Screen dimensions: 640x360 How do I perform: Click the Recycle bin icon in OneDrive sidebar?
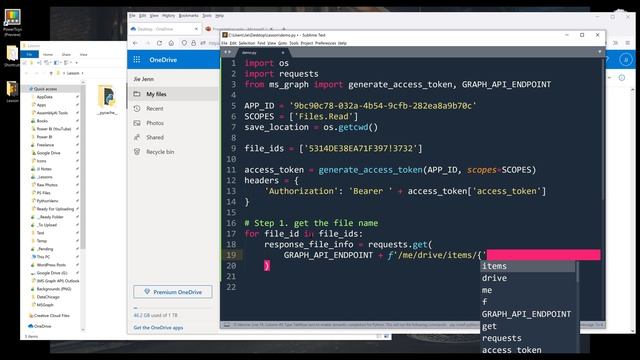point(137,151)
